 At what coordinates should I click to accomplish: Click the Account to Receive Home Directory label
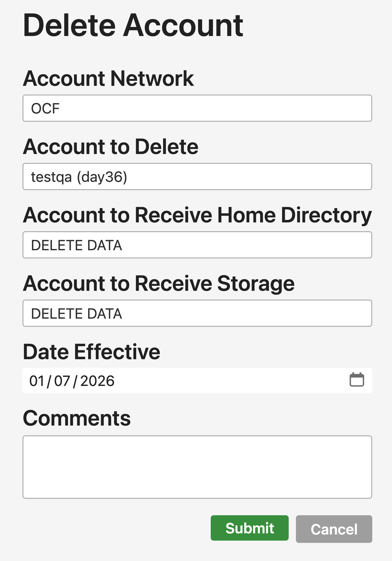197,215
